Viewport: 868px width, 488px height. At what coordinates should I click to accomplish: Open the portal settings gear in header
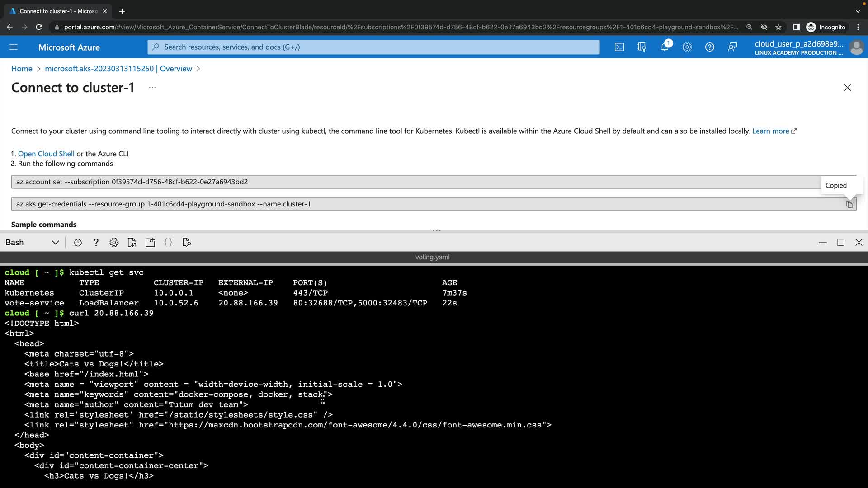(x=687, y=47)
